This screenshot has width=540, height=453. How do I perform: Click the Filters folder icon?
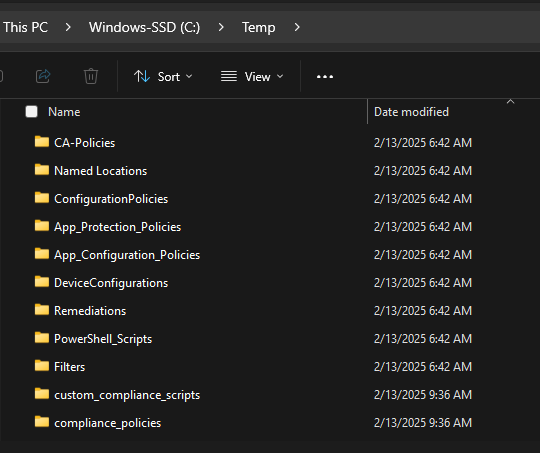tap(42, 366)
